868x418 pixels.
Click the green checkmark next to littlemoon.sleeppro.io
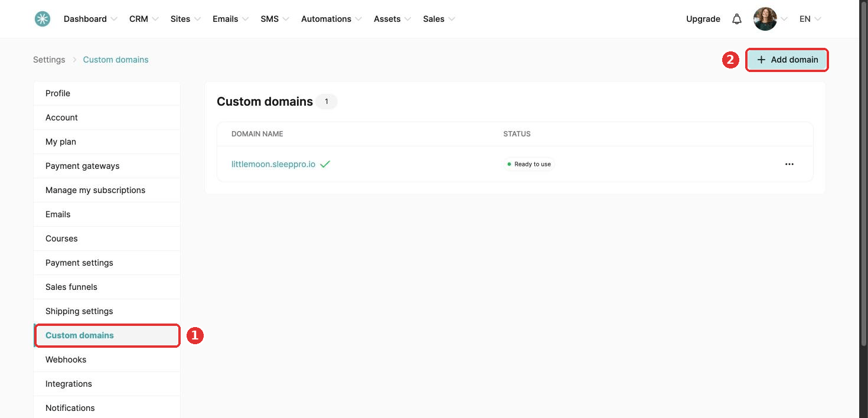click(x=325, y=164)
